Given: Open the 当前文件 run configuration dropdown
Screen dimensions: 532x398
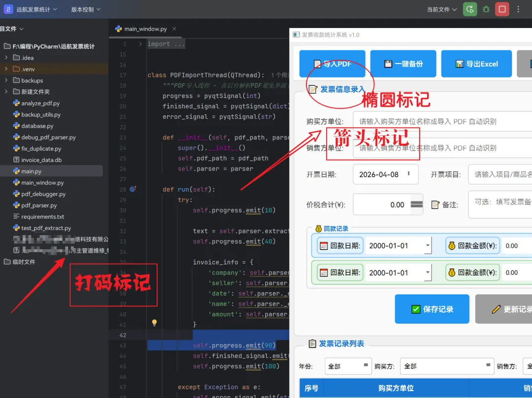Looking at the screenshot, I should (442, 9).
